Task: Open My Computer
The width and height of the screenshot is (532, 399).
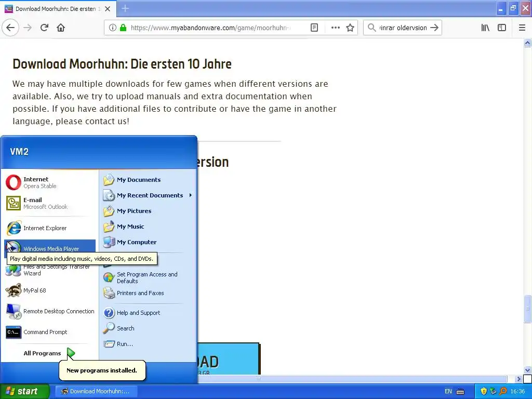Action: (x=148, y=242)
